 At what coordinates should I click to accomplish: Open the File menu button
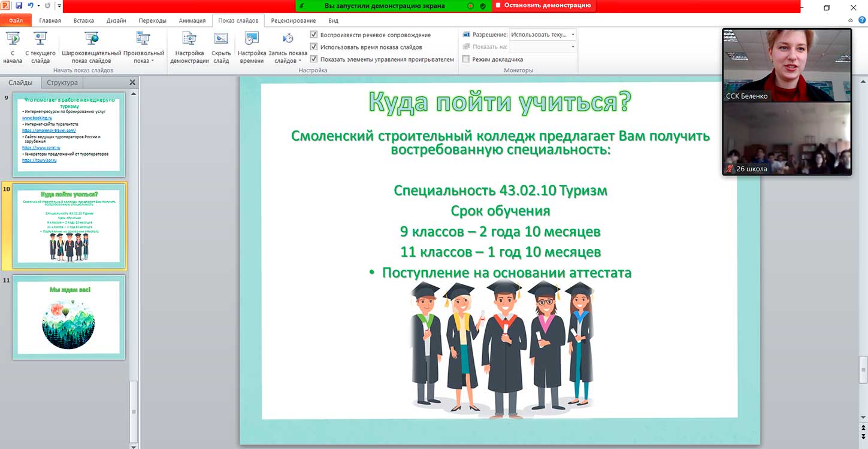[16, 20]
